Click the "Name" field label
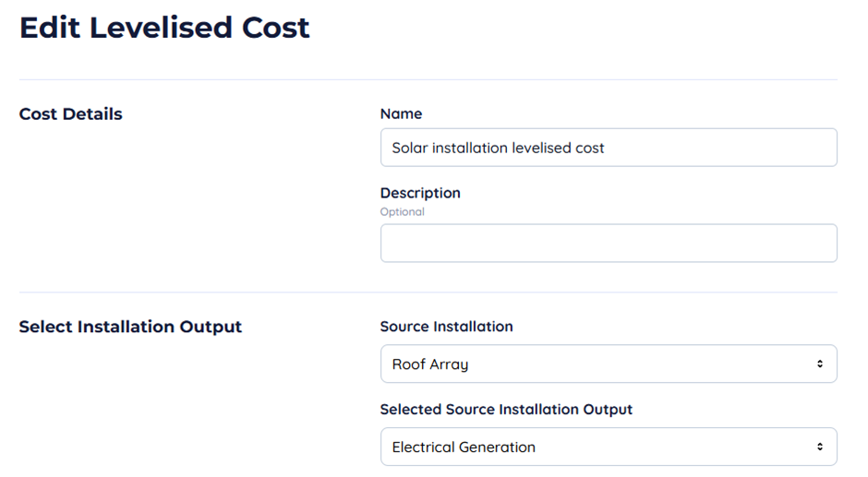 pos(401,114)
